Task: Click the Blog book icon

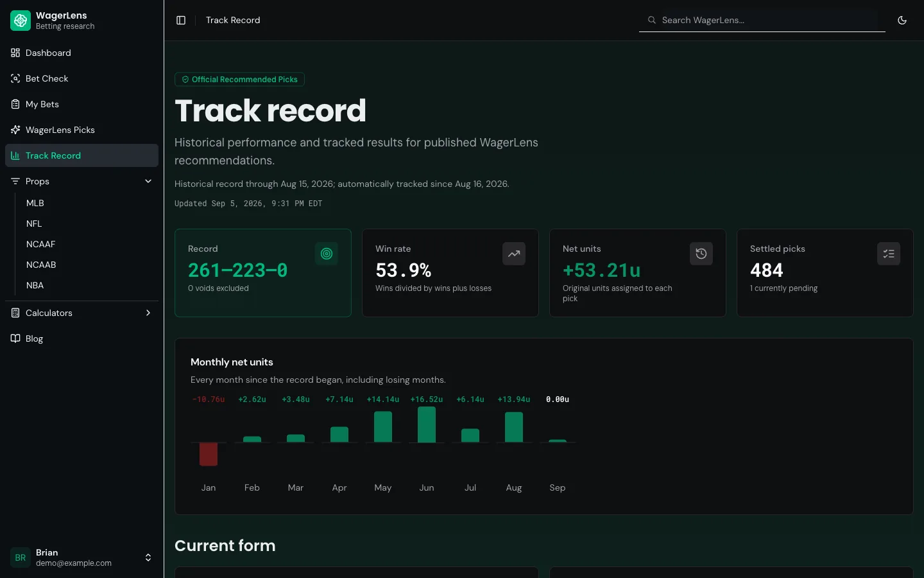Action: (15, 338)
